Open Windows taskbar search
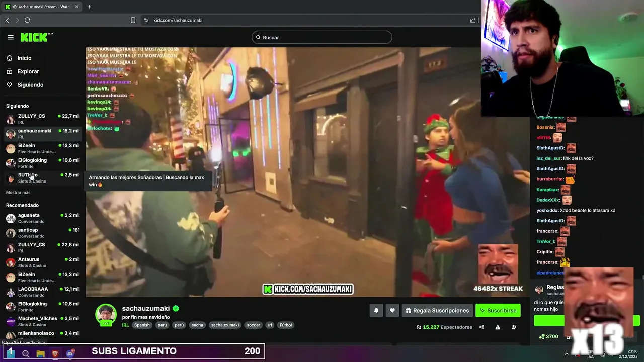 pyautogui.click(x=26, y=354)
